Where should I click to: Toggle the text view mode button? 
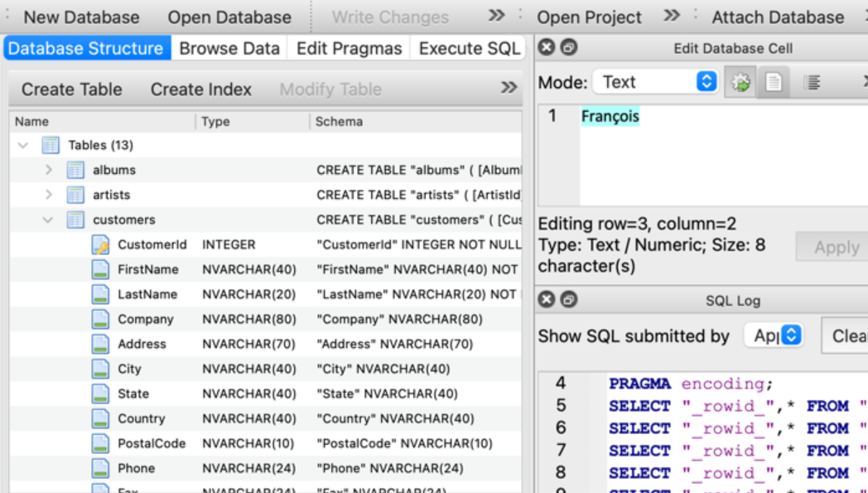[774, 81]
